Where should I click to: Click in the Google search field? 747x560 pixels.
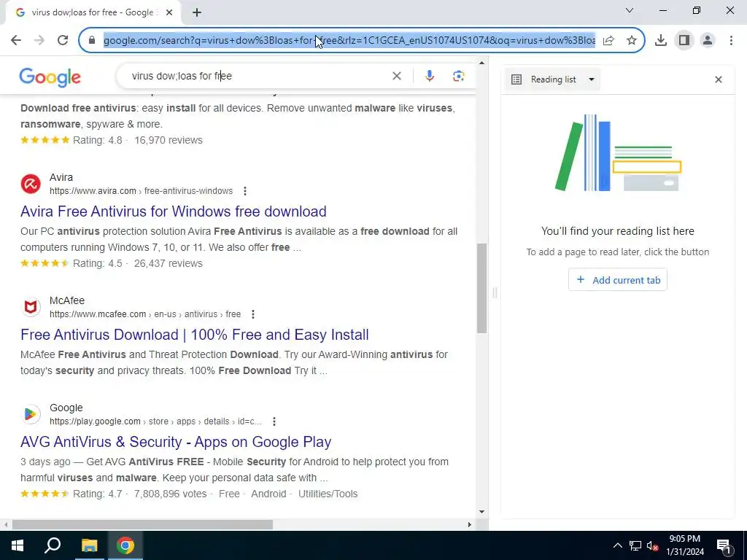tap(258, 76)
